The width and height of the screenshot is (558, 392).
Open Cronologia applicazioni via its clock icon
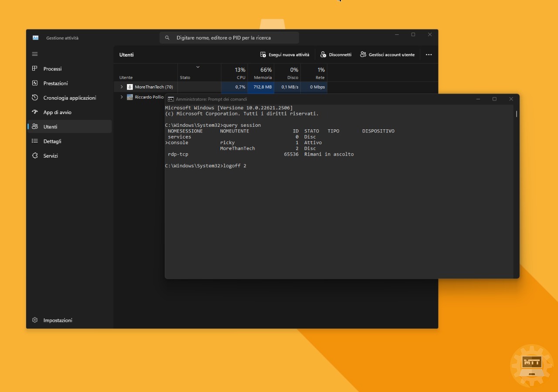click(x=35, y=98)
